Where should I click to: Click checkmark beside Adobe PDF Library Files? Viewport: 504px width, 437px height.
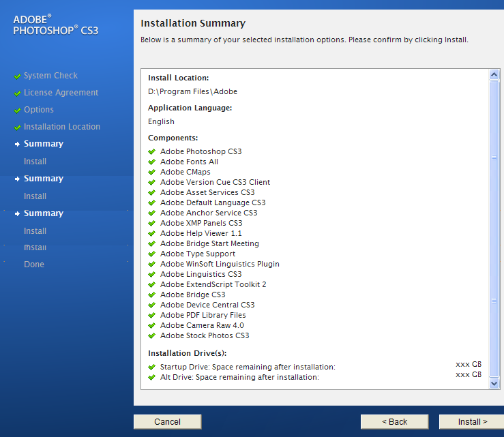coord(151,315)
